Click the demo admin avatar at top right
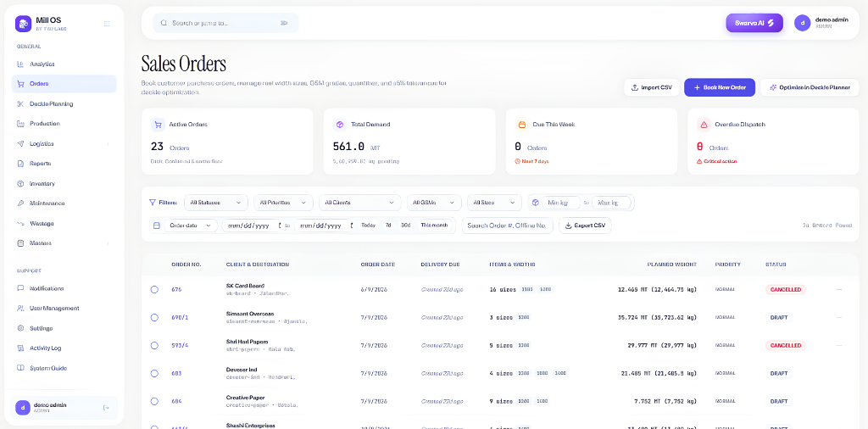This screenshot has width=868, height=429. 802,23
